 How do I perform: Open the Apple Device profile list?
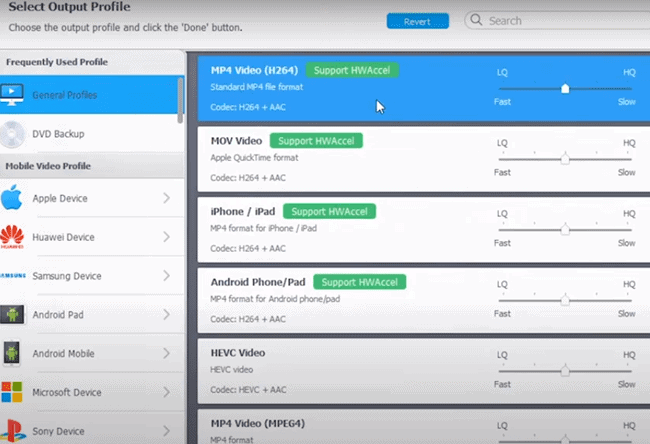pyautogui.click(x=92, y=198)
